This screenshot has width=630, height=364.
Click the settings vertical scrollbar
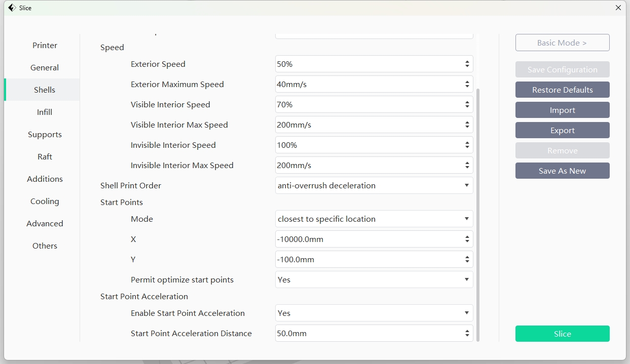pyautogui.click(x=478, y=213)
